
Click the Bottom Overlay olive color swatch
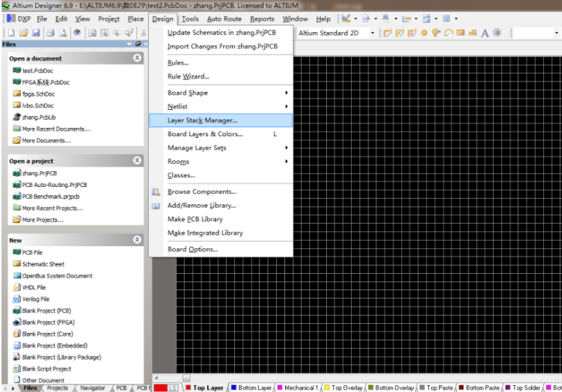371,388
